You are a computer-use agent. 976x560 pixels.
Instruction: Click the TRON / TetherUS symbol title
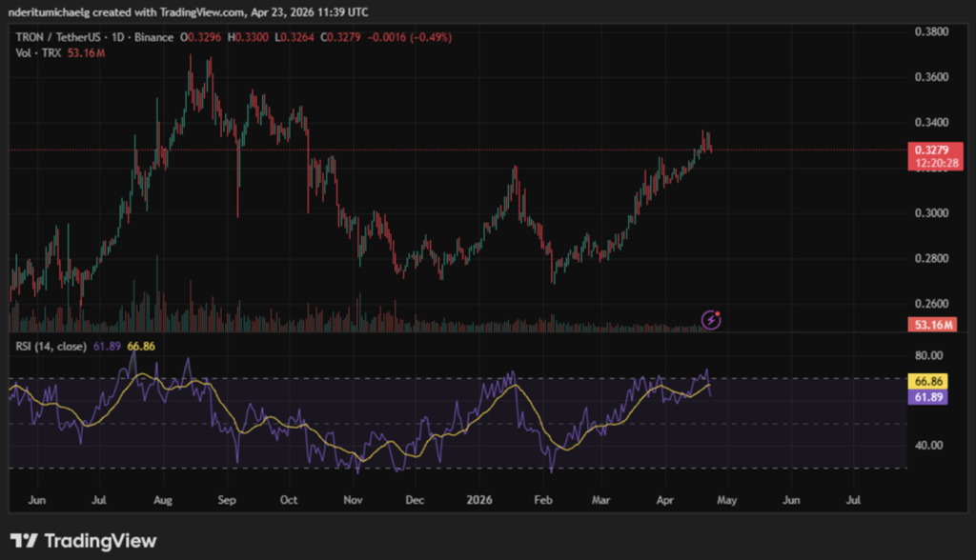pos(60,37)
